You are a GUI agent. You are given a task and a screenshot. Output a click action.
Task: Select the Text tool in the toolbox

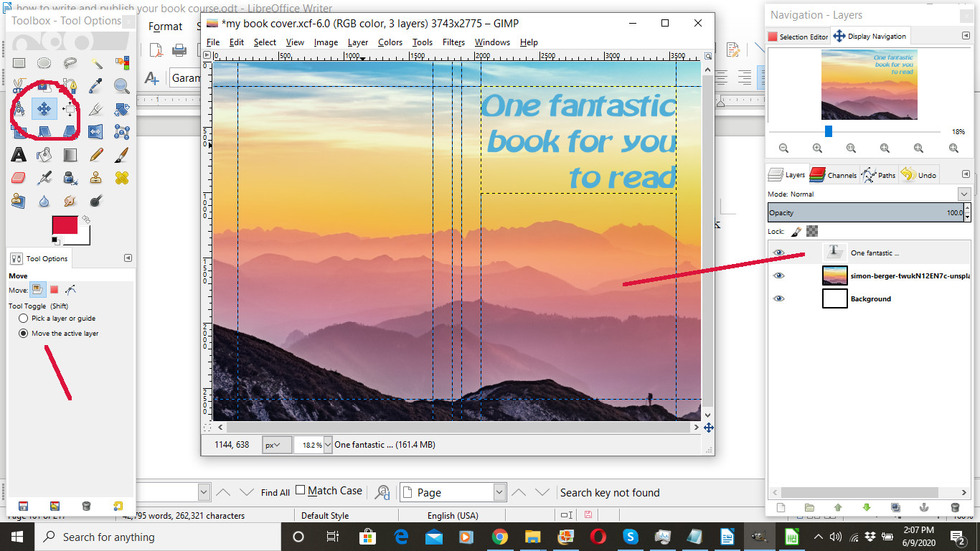[x=19, y=154]
